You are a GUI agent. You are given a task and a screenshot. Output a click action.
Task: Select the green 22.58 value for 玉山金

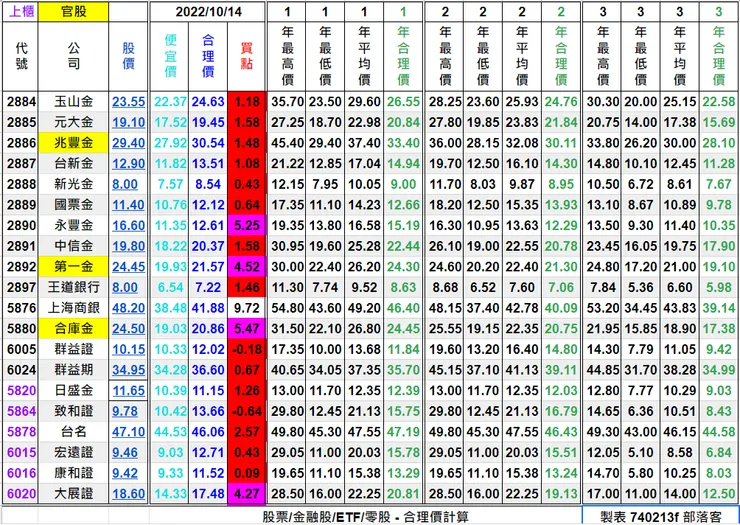719,102
